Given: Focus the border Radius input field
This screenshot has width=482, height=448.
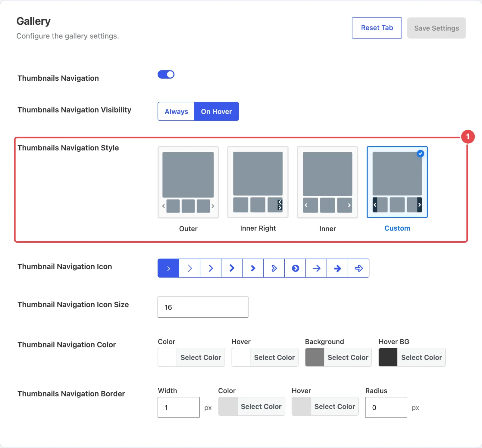Looking at the screenshot, I should click(386, 407).
